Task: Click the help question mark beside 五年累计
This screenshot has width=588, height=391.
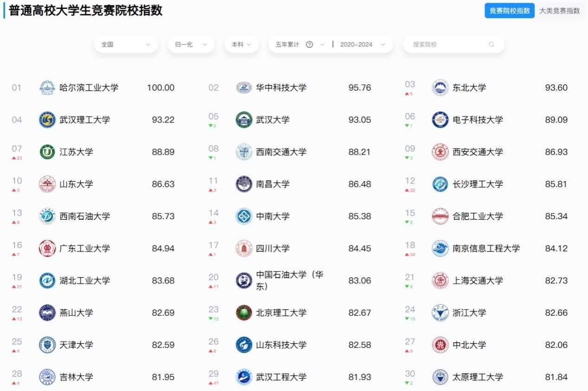Action: [x=309, y=45]
